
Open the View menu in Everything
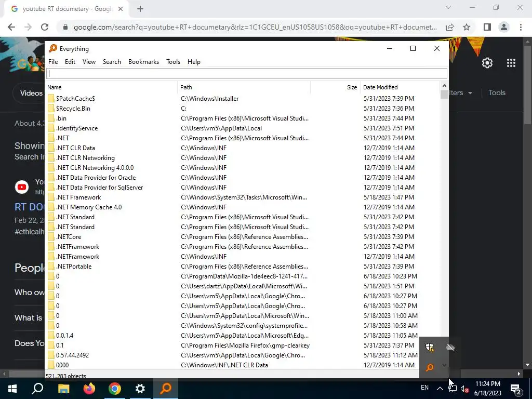point(89,62)
